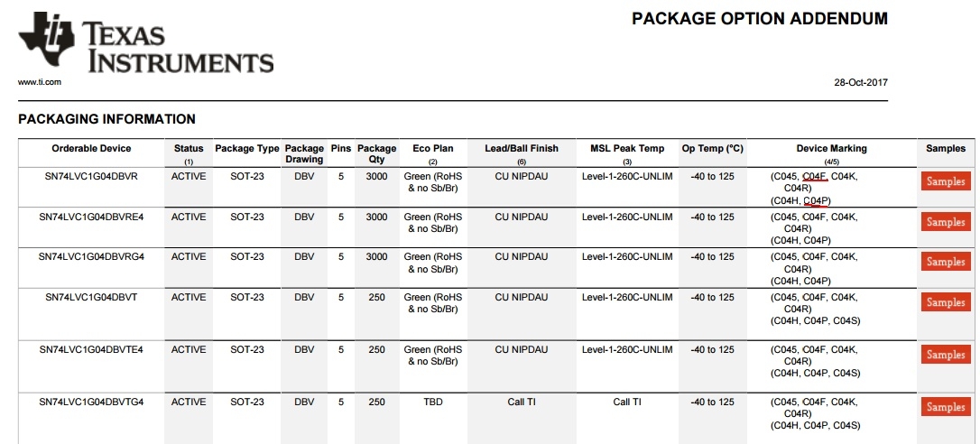Click the PACKAGE OPTION ADDENDUM title
Viewport: 980px width, 444px height.
760,19
